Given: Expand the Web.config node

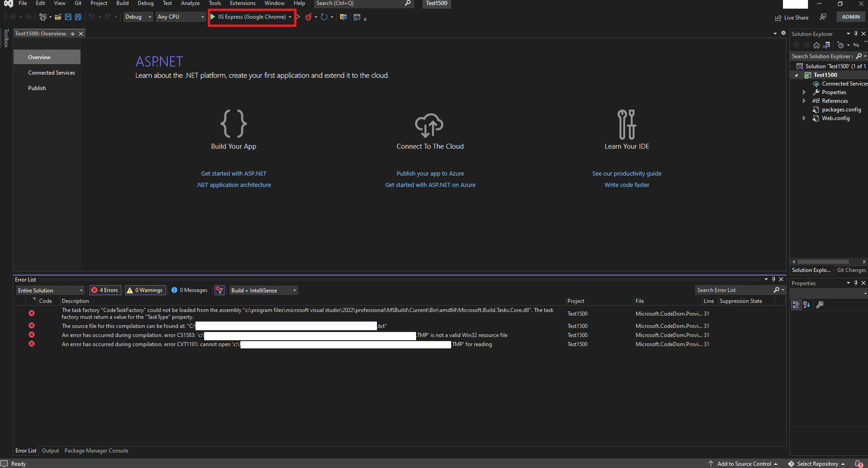Looking at the screenshot, I should (x=804, y=118).
